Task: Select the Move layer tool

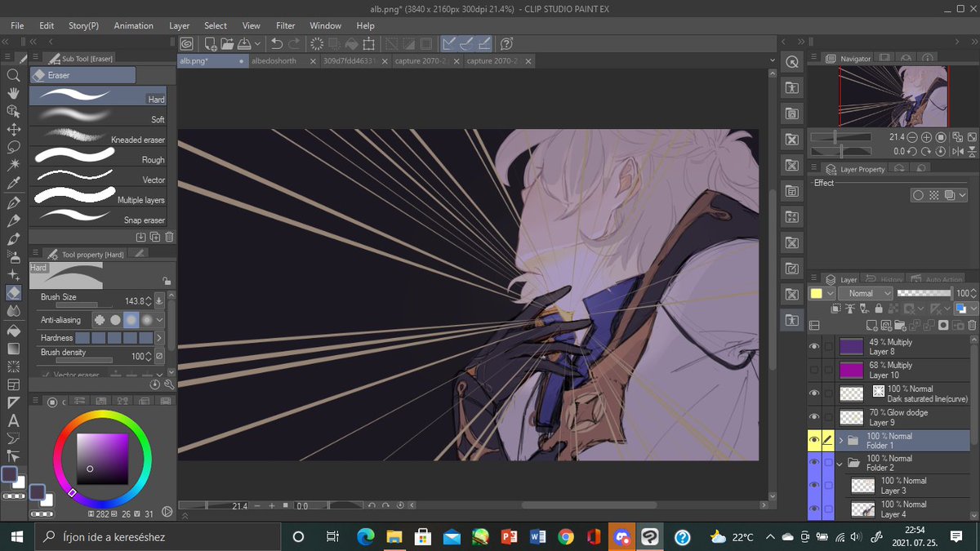Action: coord(13,130)
